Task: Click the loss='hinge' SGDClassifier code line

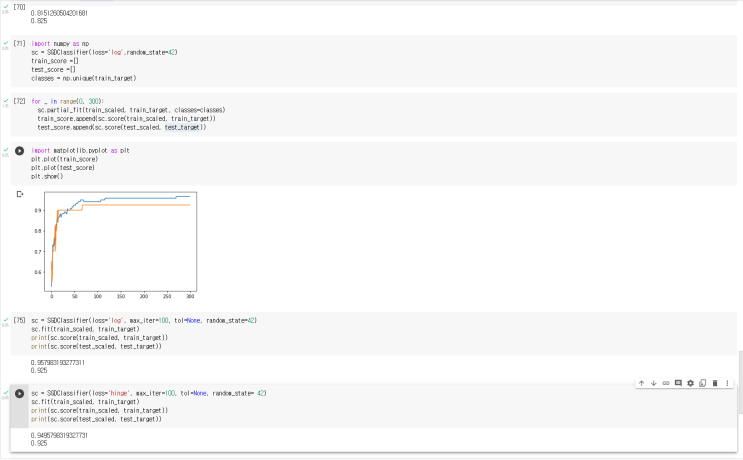Action: 149,393
